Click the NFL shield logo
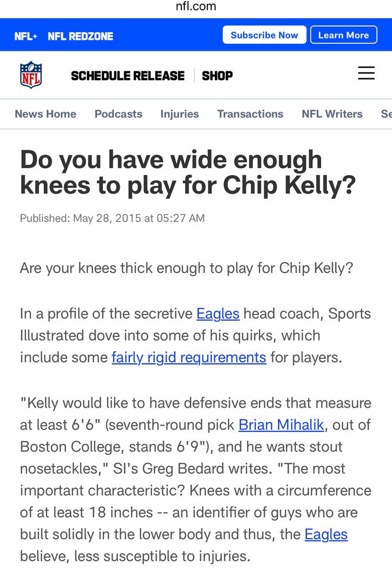This screenshot has height=576, width=392. pyautogui.click(x=31, y=75)
